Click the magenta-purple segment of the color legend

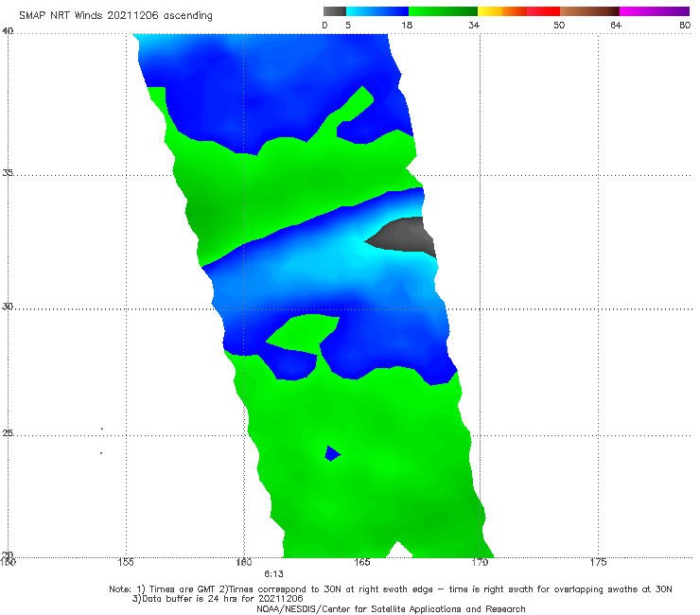coord(655,11)
